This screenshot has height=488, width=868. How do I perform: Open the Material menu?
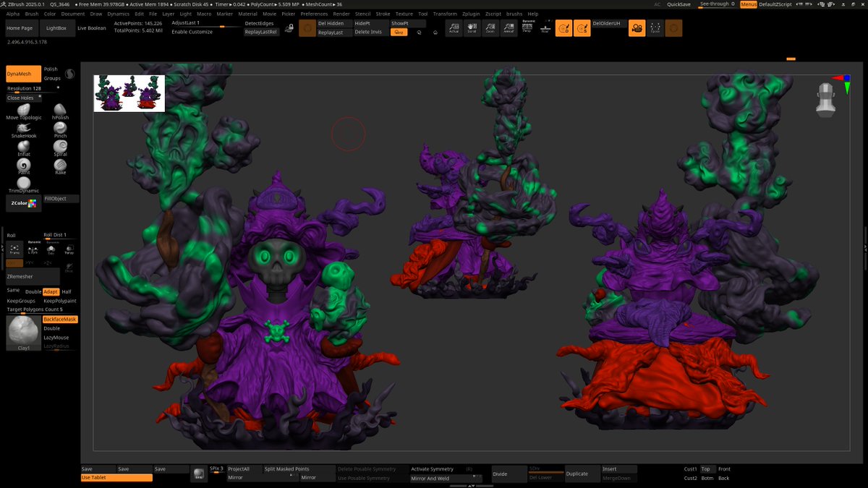point(247,14)
